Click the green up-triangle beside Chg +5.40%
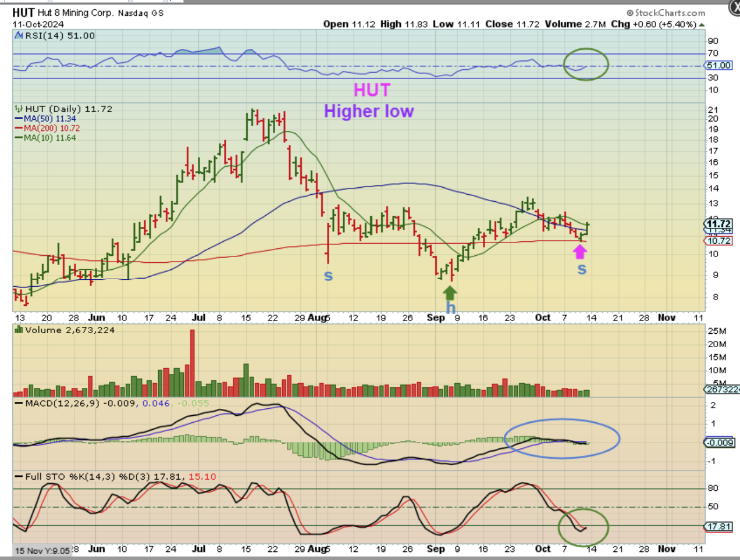Viewport: 740px width, 560px height. pos(702,25)
